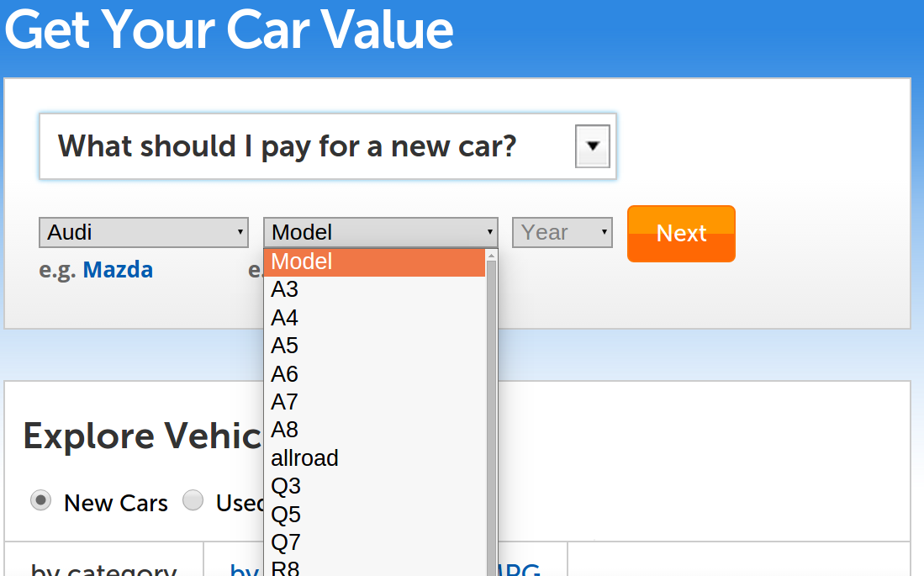The width and height of the screenshot is (924, 576).
Task: Click the Mazda example link
Action: click(118, 269)
